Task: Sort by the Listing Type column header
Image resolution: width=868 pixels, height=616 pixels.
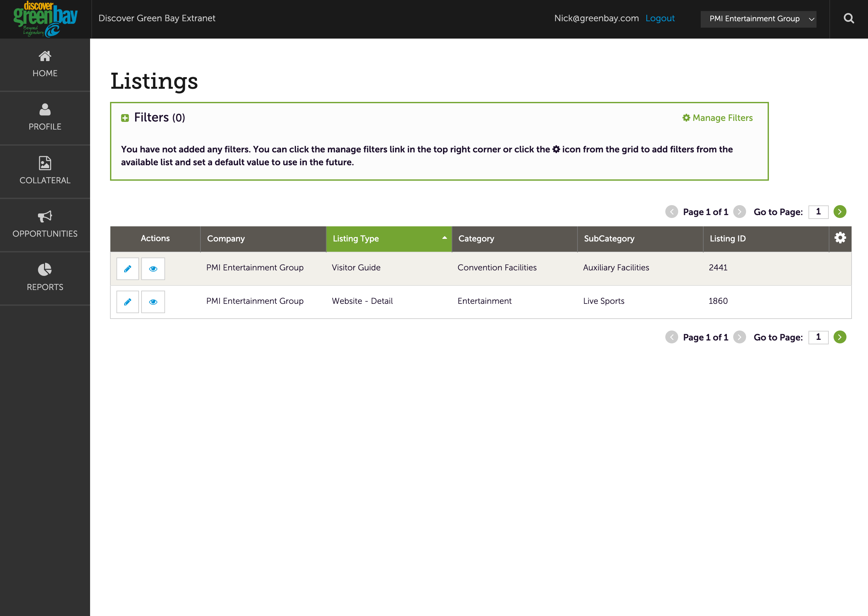Action: [x=389, y=239]
